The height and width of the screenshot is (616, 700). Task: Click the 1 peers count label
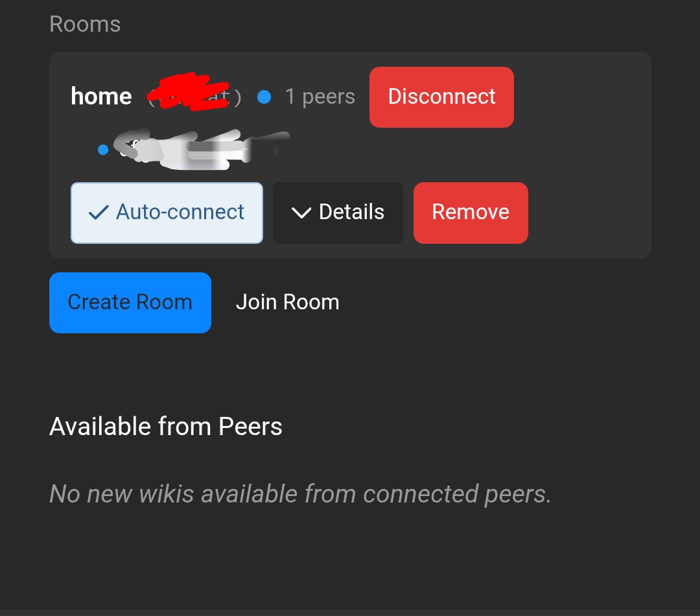pyautogui.click(x=320, y=97)
